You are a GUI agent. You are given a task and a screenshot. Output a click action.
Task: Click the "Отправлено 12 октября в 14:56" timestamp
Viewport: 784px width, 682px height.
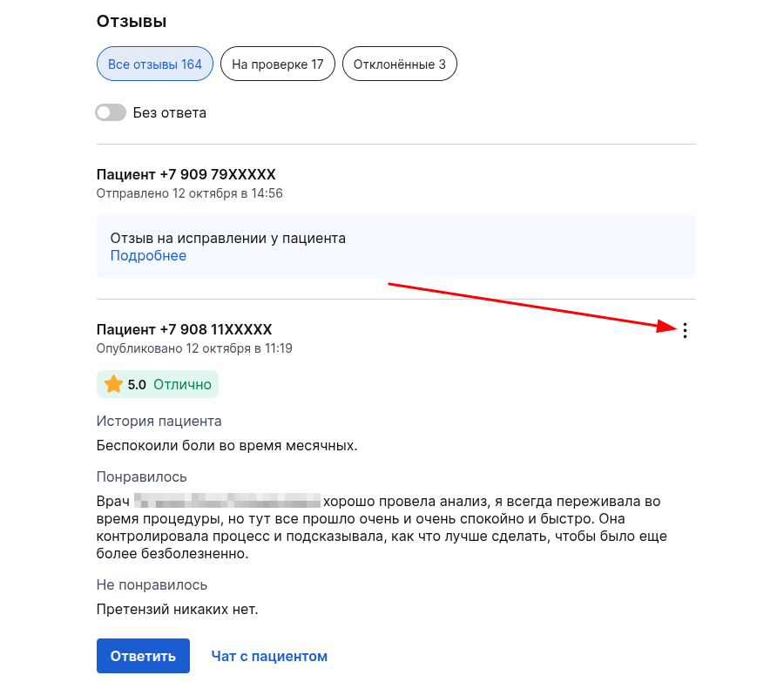(189, 193)
